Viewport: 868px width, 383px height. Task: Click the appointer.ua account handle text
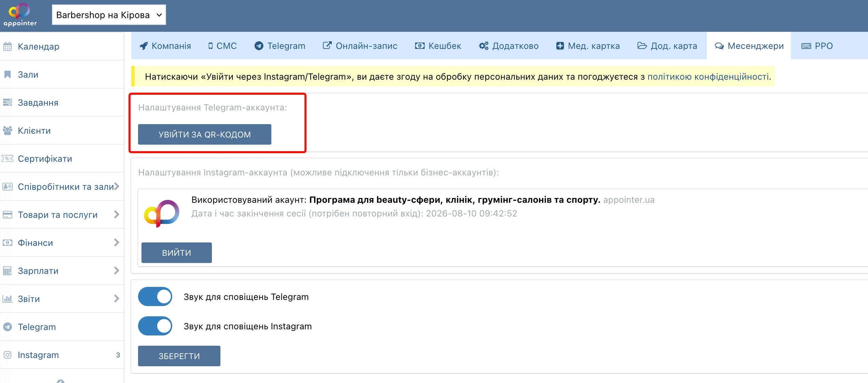[629, 200]
